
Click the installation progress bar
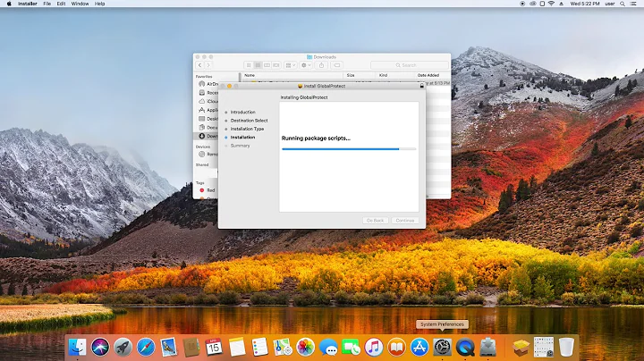[x=349, y=149]
